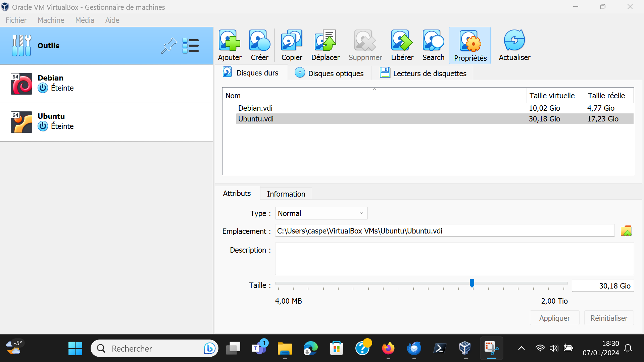This screenshot has height=362, width=644.
Task: Click the Description text area
Action: pyautogui.click(x=454, y=258)
